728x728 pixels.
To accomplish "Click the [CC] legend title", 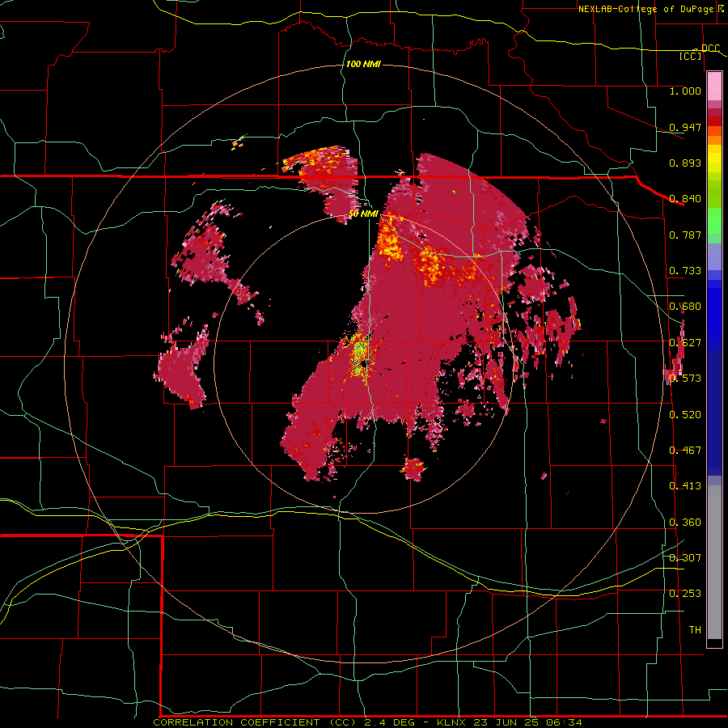I will 691,56.
